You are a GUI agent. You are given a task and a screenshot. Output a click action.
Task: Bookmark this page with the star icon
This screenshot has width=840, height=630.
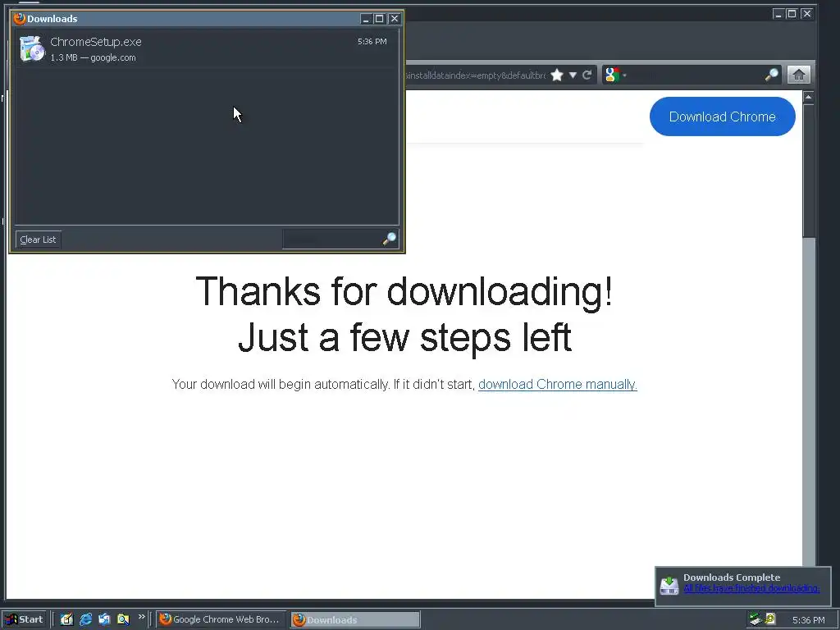[557, 75]
